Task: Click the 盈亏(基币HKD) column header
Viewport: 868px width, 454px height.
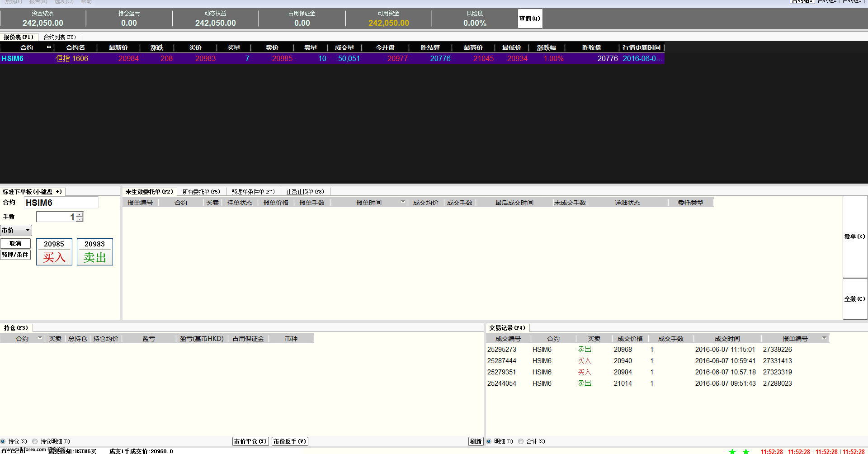Action: click(202, 339)
